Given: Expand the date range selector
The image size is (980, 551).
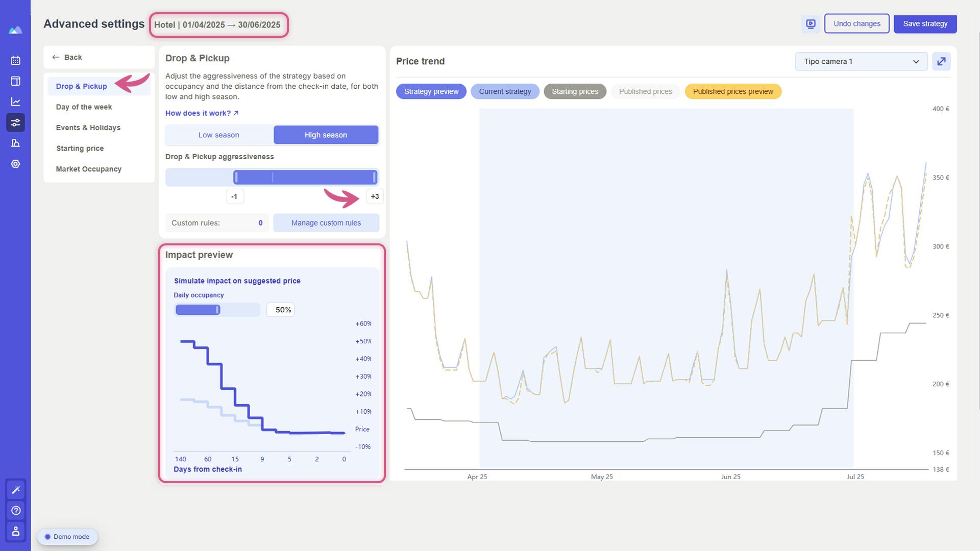Looking at the screenshot, I should coord(217,24).
